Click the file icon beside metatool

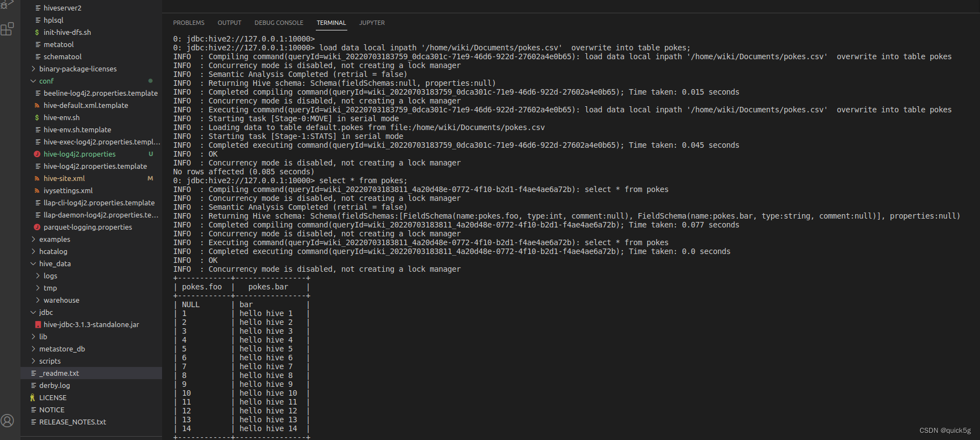(38, 45)
